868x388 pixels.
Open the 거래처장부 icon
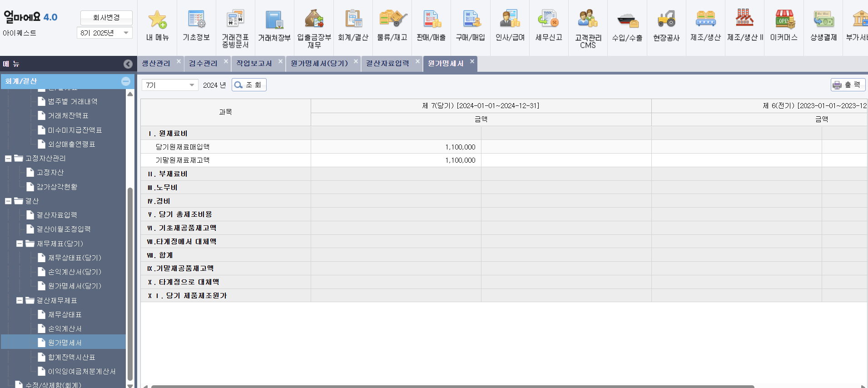click(274, 20)
